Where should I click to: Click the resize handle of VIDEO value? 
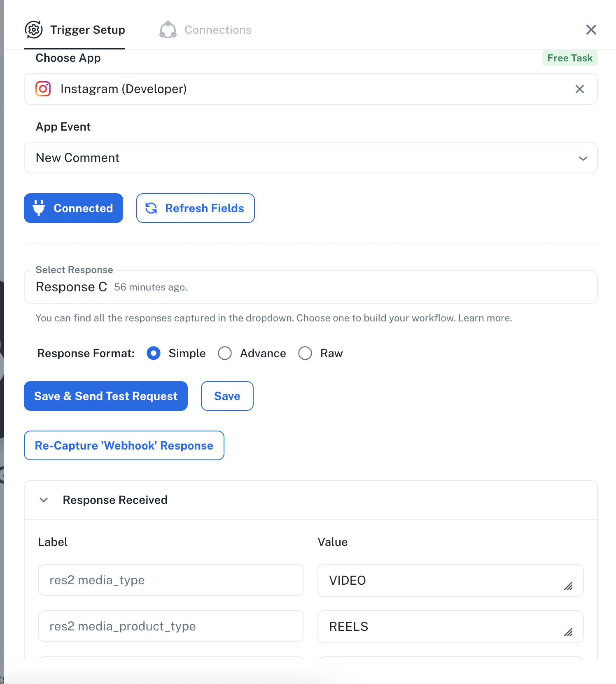[x=568, y=586]
